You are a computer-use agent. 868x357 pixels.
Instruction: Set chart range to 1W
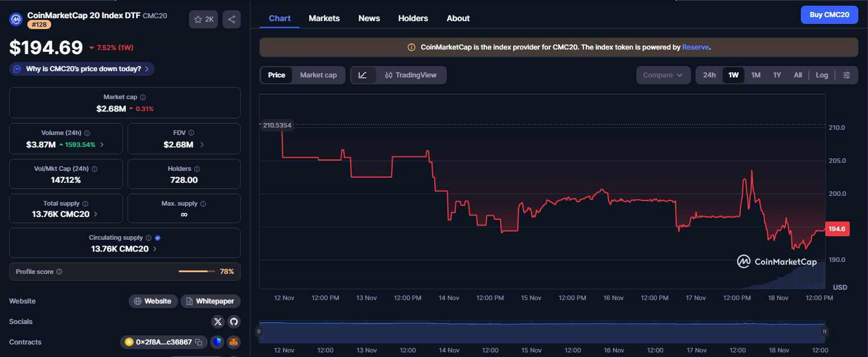733,75
